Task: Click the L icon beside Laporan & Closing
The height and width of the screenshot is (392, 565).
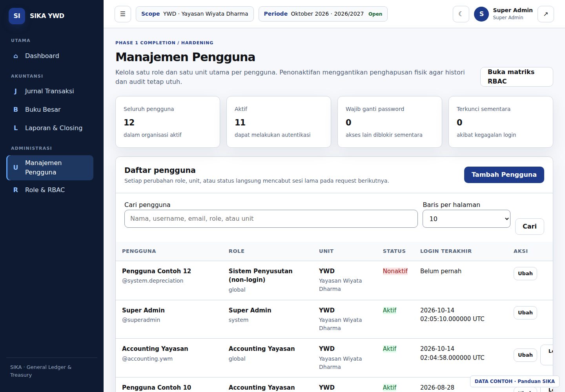Action: 16,128
